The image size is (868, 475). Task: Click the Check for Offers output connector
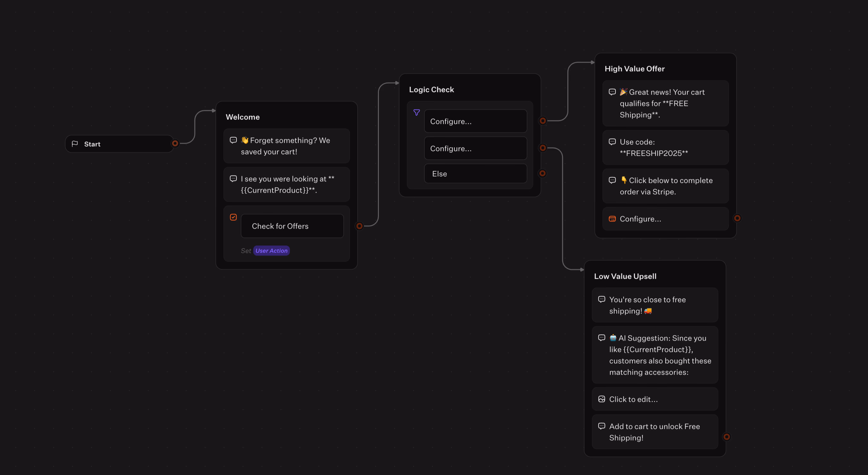pyautogui.click(x=359, y=226)
